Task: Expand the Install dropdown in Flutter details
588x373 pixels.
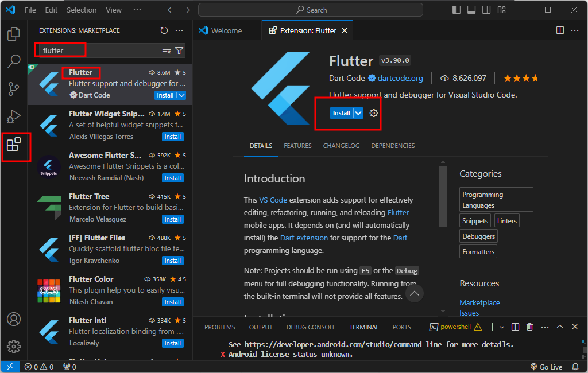Action: 358,113
